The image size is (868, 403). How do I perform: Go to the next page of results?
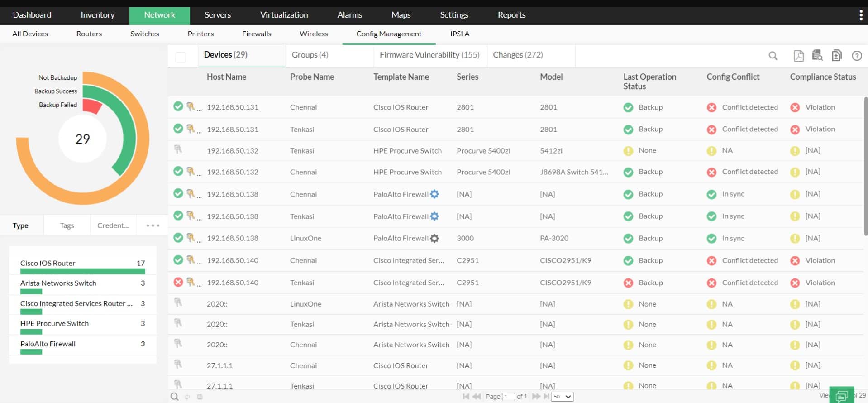tap(536, 397)
